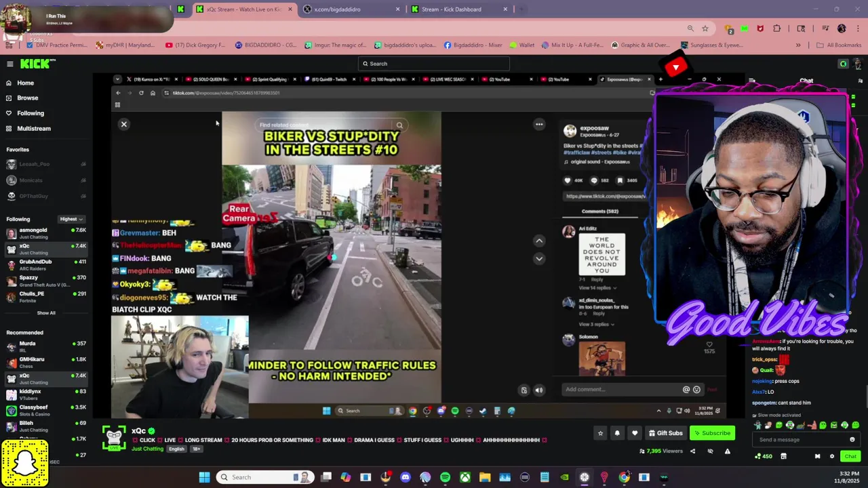The image size is (868, 488).
Task: Open Discord from the taskbar
Action: [x=406, y=477]
